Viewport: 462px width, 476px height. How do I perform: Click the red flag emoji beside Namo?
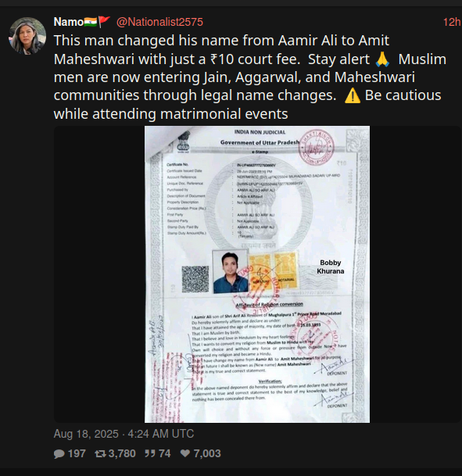(x=104, y=22)
